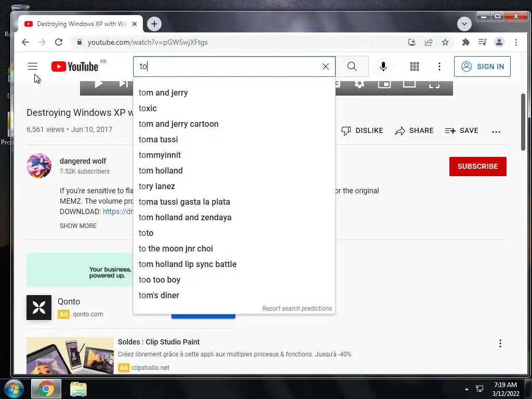Expand description with SHOW MORE

[78, 226]
